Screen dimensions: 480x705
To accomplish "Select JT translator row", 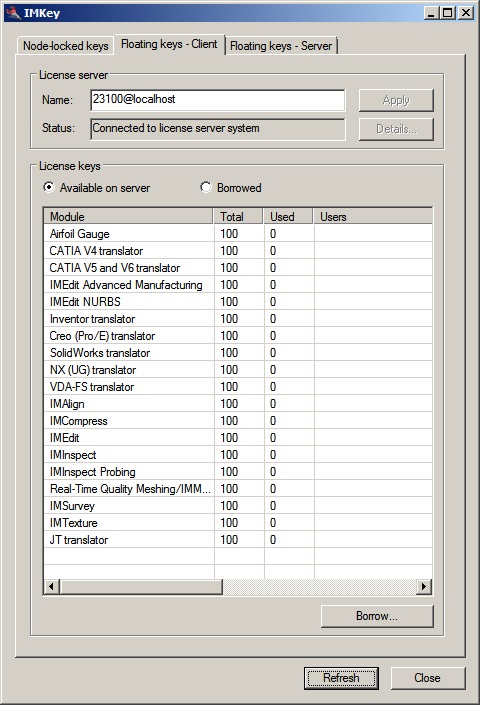I will [x=238, y=540].
